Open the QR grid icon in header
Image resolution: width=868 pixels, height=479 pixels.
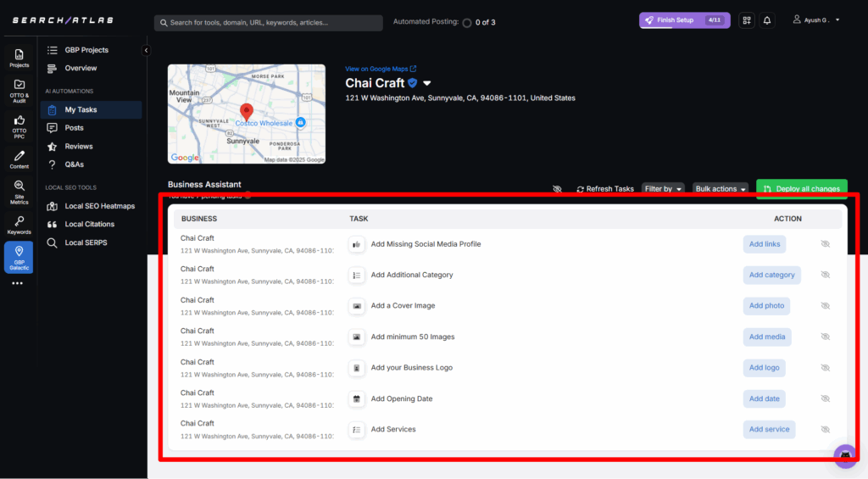(747, 20)
